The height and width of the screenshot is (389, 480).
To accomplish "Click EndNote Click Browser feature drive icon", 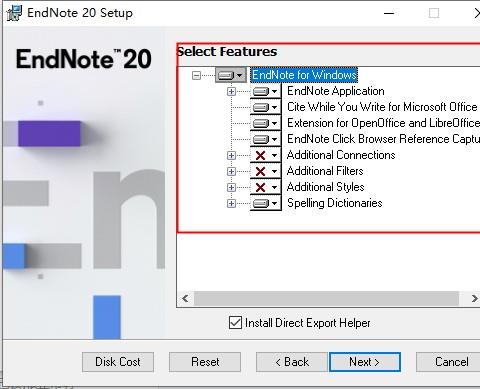I will coord(265,139).
